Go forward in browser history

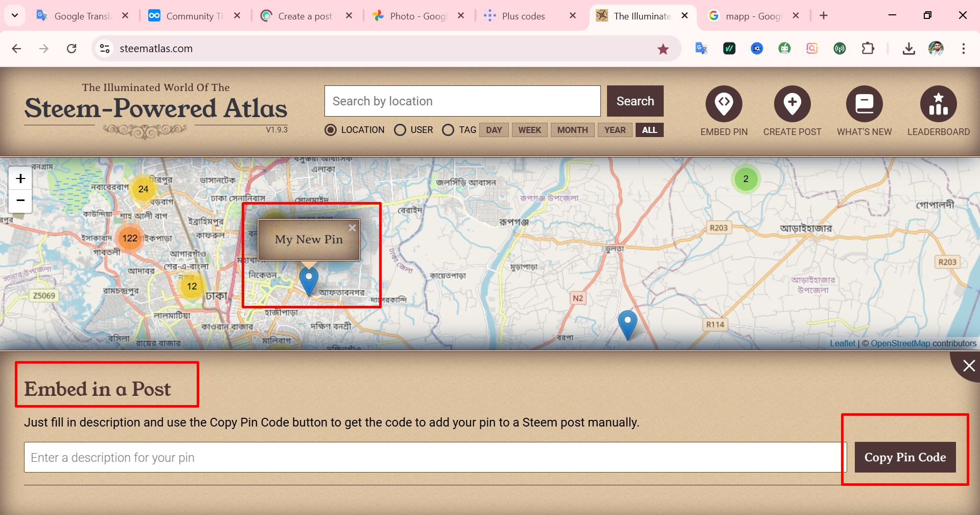point(44,49)
